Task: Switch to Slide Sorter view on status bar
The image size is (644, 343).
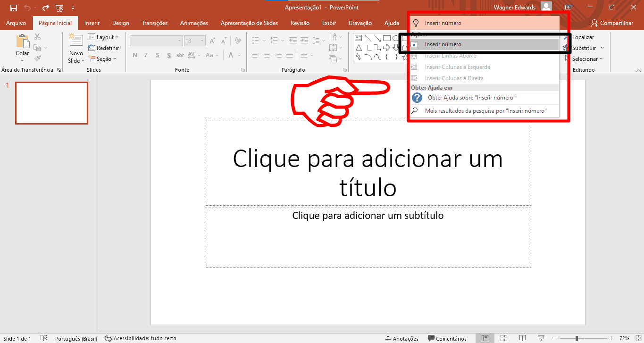Action: [503, 338]
